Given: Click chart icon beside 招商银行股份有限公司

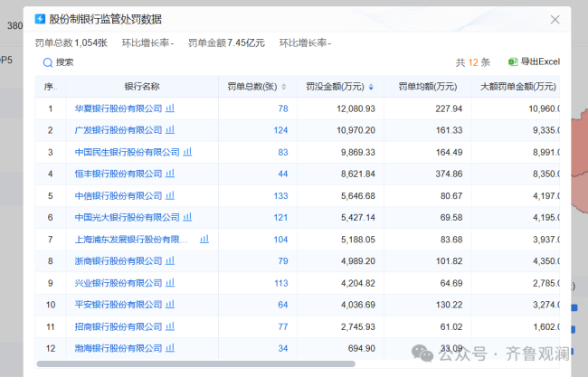Looking at the screenshot, I should pyautogui.click(x=170, y=326).
